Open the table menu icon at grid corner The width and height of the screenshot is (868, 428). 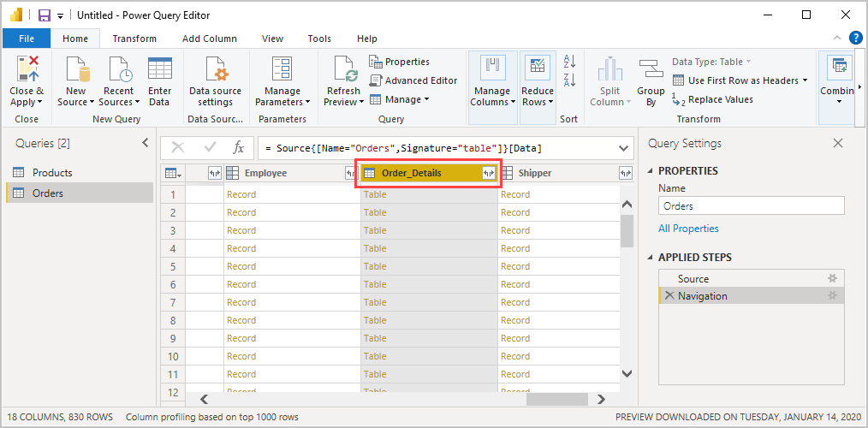click(173, 173)
